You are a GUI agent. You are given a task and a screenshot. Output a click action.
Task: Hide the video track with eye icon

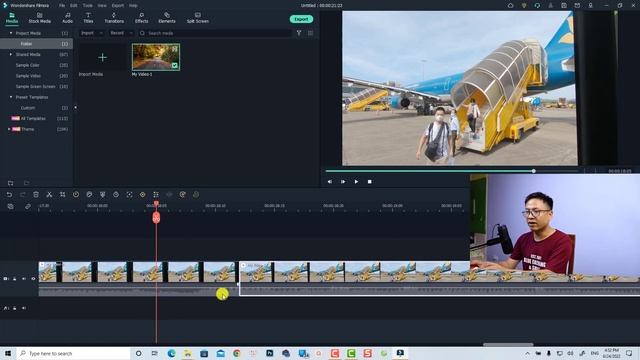tap(33, 279)
